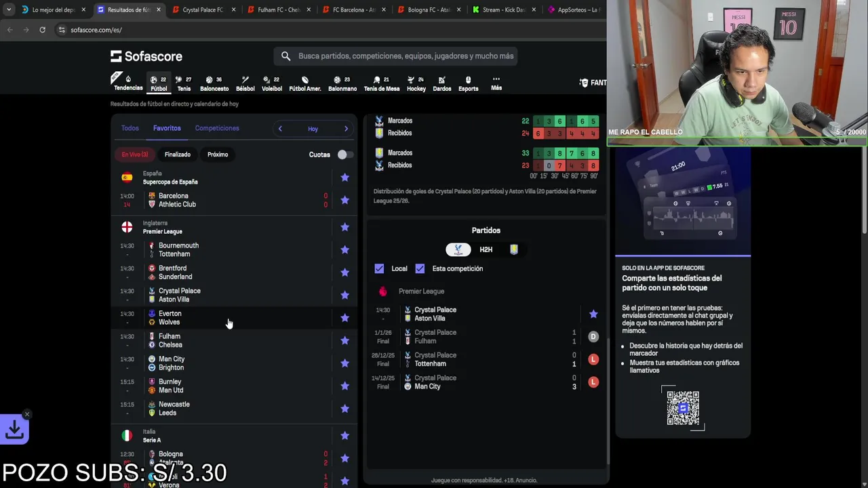
Task: Switch to the Favoritos tab
Action: (x=167, y=128)
